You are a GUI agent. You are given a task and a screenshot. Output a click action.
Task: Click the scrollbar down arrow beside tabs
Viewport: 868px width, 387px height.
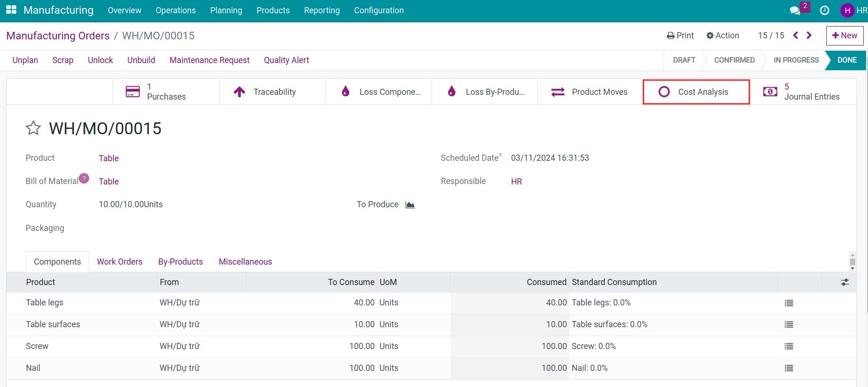852,268
